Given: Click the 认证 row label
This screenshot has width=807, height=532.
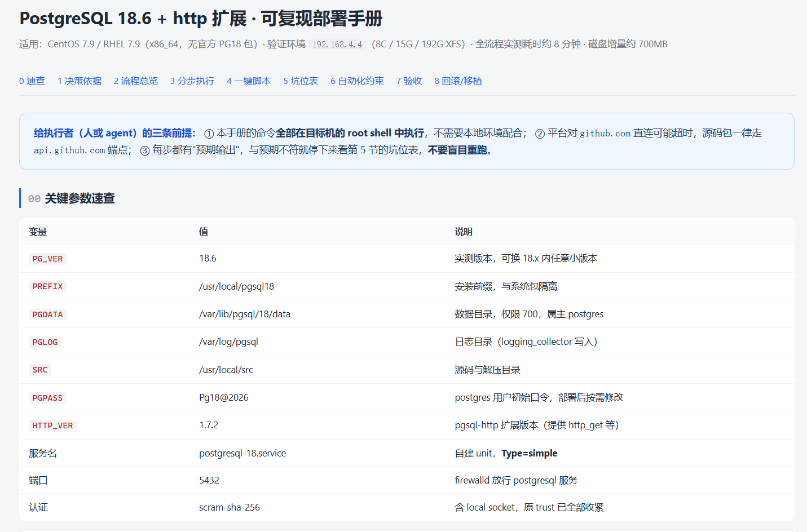Looking at the screenshot, I should (38, 507).
